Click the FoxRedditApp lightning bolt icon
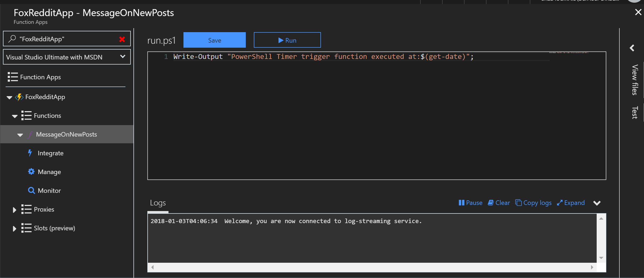The image size is (644, 278). [19, 97]
